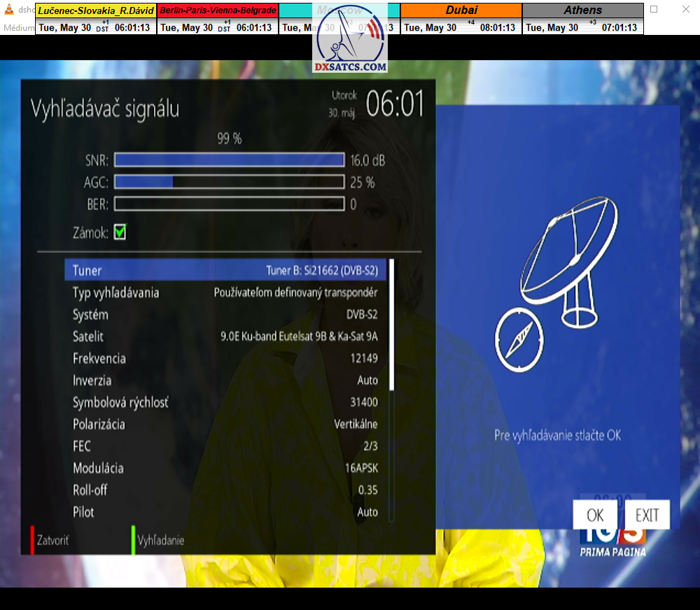
Task: Select the Typ vyhľadávania row
Action: coord(224,292)
